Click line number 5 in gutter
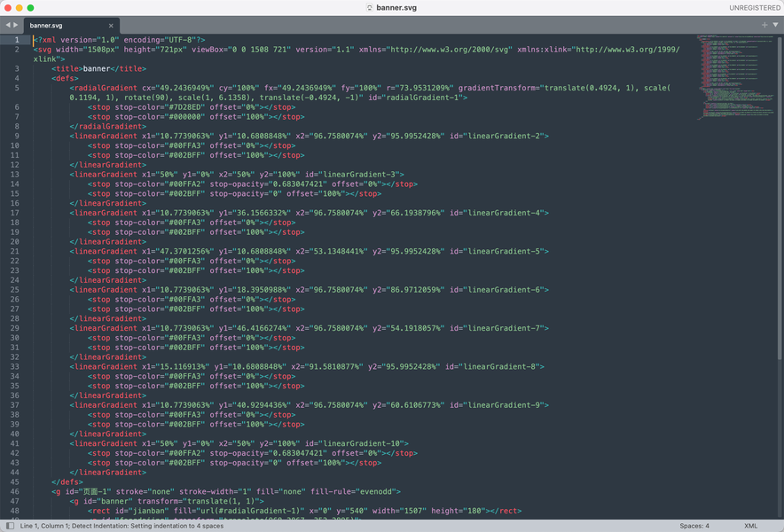Screen dimensions: 784x532 (x=17, y=88)
